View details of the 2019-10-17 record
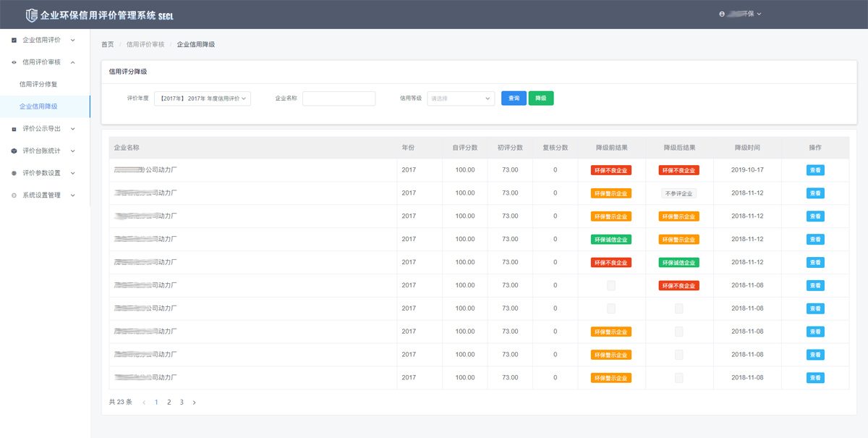The width and height of the screenshot is (868, 438). 815,170
